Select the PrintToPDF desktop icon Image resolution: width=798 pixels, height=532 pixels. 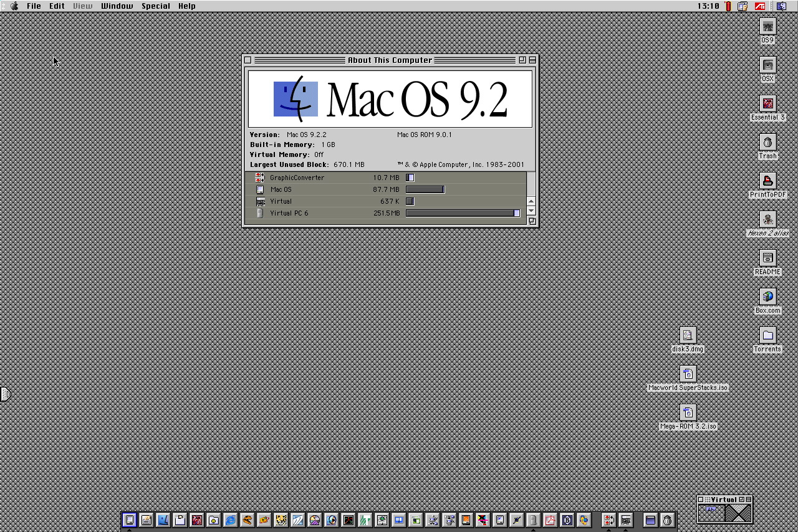pyautogui.click(x=767, y=181)
